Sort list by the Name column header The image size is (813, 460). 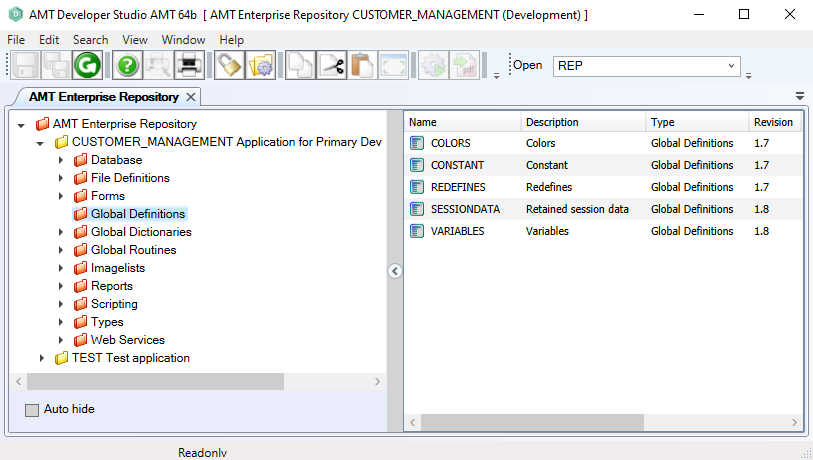tap(462, 122)
